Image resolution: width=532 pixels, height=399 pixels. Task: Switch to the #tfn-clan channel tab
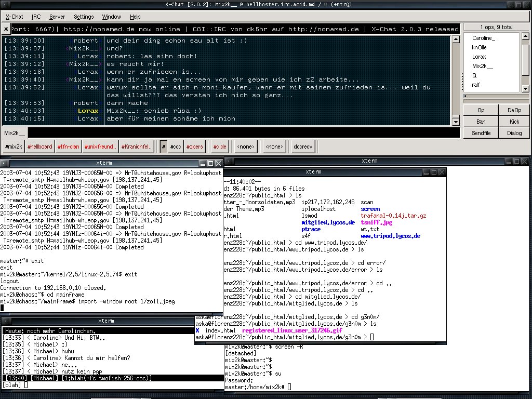68,147
